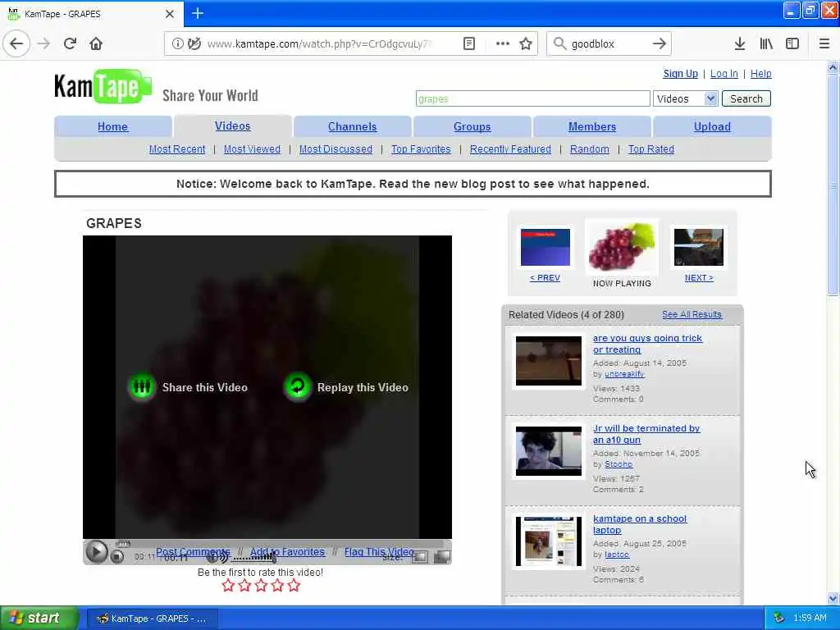Click the first rating star
The image size is (840, 630).
(x=228, y=586)
